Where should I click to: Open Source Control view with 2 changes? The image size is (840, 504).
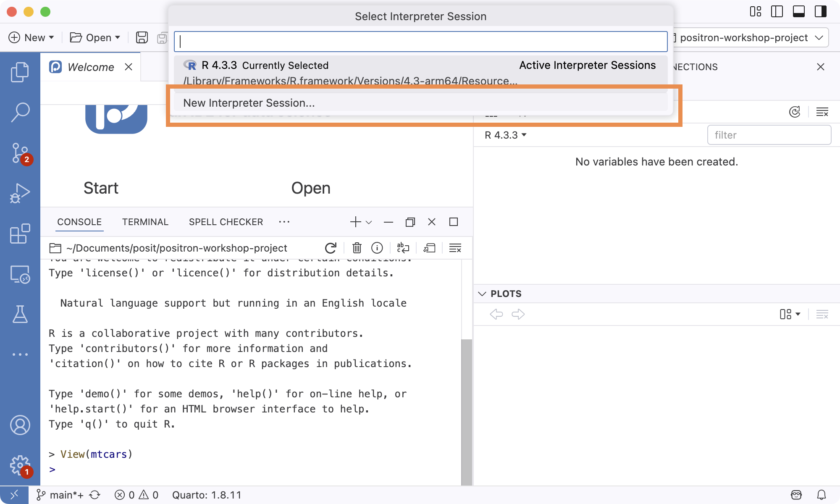[20, 153]
